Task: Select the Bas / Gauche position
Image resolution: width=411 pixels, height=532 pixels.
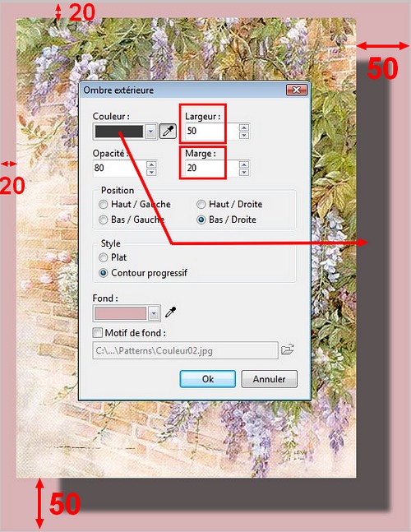Action: 103,220
